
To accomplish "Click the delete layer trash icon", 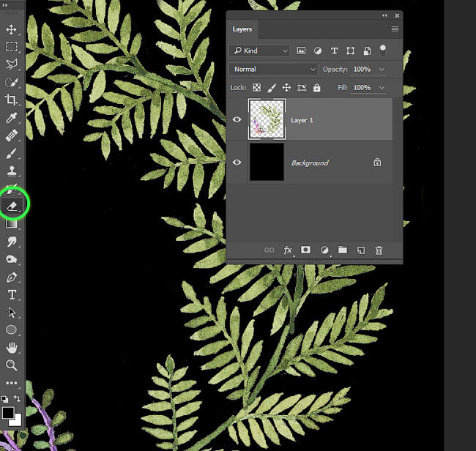I will 379,250.
